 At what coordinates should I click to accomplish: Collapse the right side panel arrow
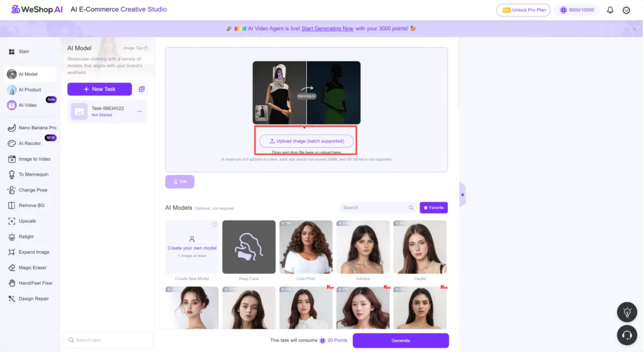click(x=462, y=195)
